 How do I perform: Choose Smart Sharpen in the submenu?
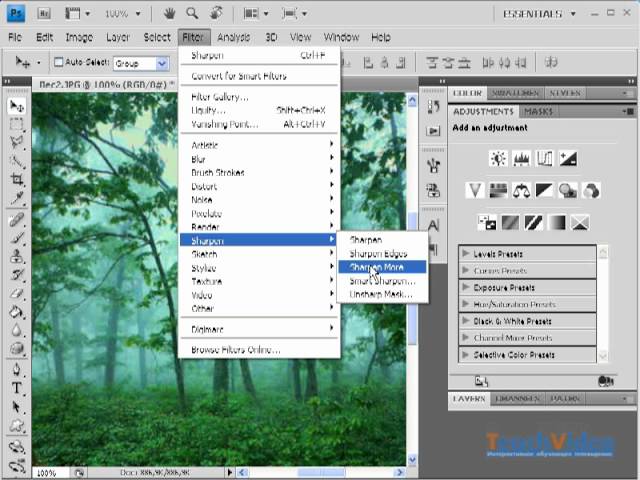pyautogui.click(x=382, y=281)
